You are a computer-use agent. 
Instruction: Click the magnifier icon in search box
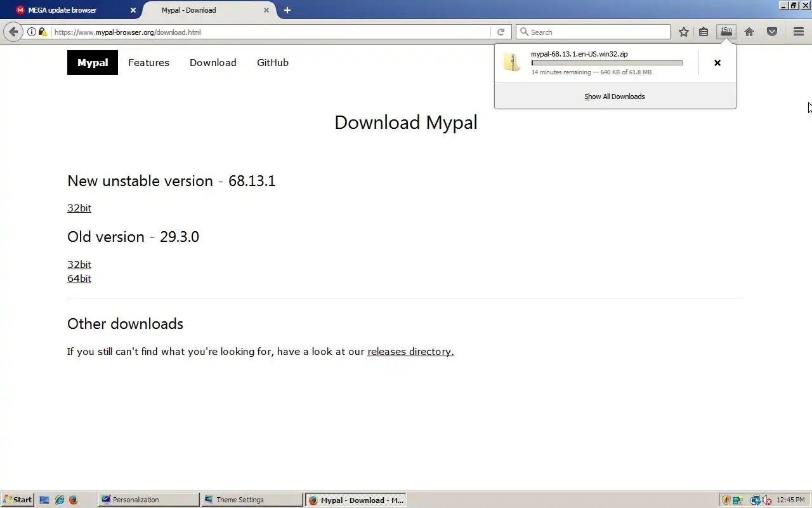point(524,32)
